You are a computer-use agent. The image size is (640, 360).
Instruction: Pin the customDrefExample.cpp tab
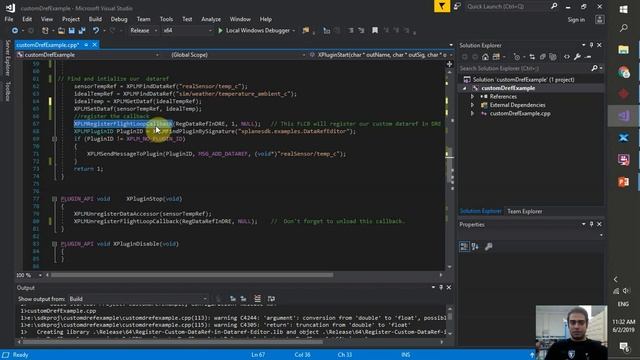[x=86, y=45]
